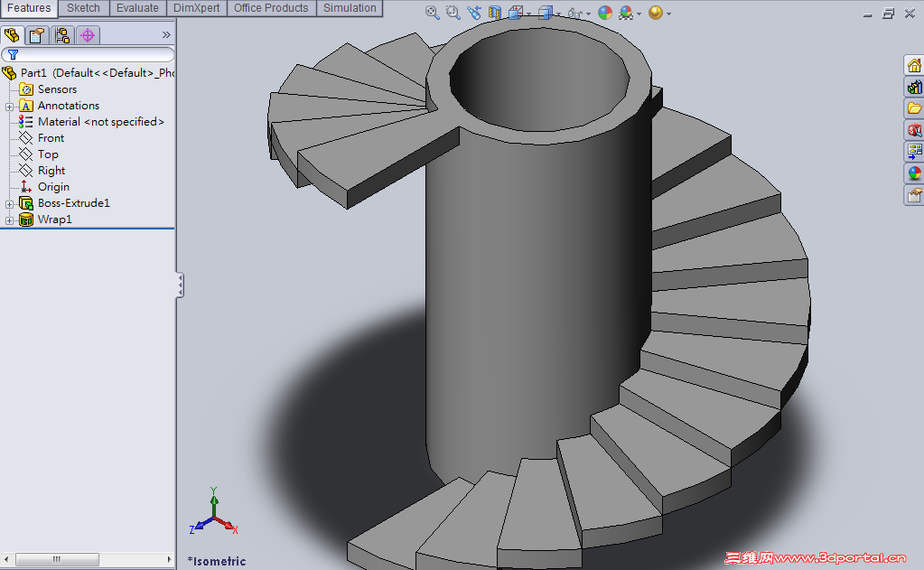Click the tree scrollbar left arrow
Screen dimensions: 924x570
click(6, 559)
